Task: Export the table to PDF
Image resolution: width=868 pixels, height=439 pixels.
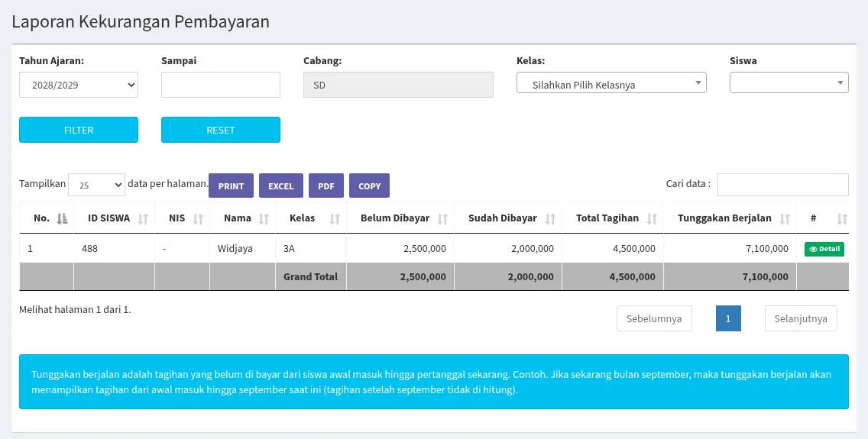Action: point(326,186)
